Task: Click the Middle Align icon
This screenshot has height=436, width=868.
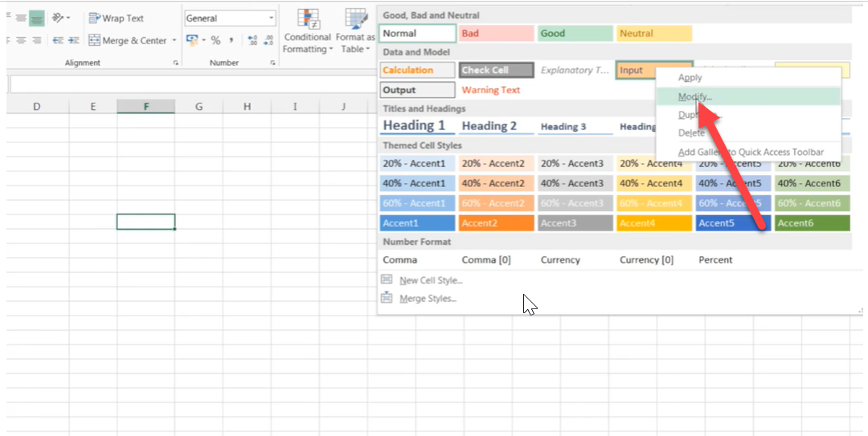Action: 21,18
